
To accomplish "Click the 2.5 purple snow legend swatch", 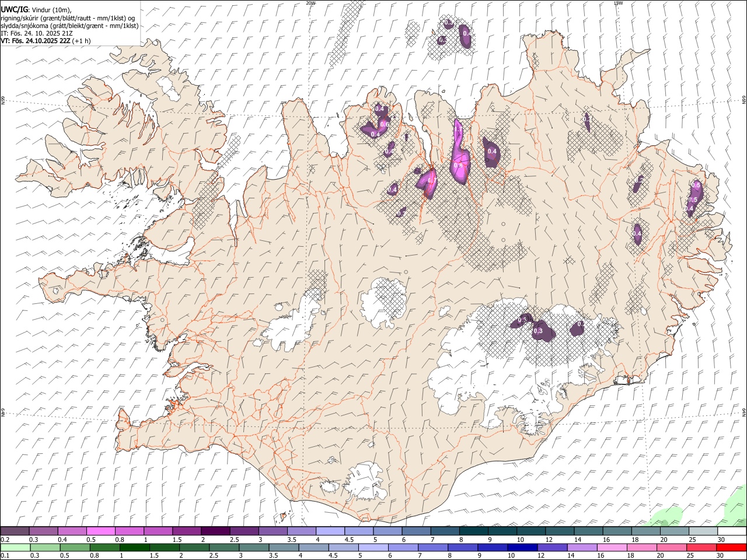I will (x=244, y=531).
